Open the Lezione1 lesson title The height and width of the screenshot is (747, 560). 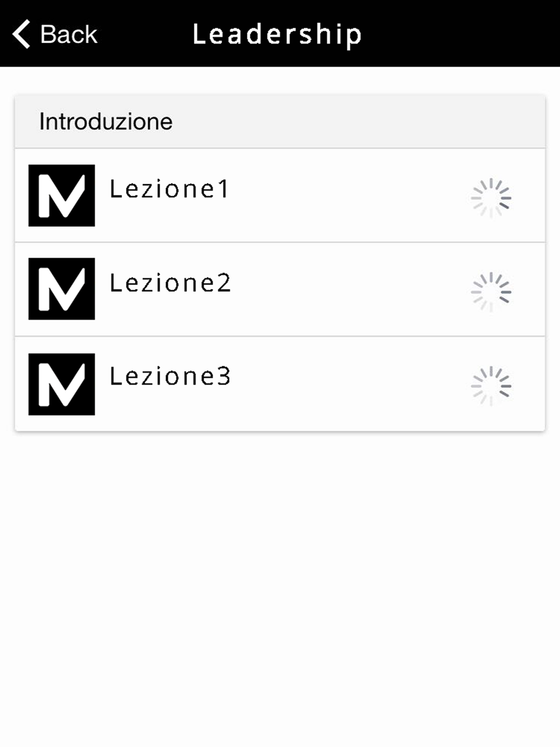pyautogui.click(x=169, y=189)
